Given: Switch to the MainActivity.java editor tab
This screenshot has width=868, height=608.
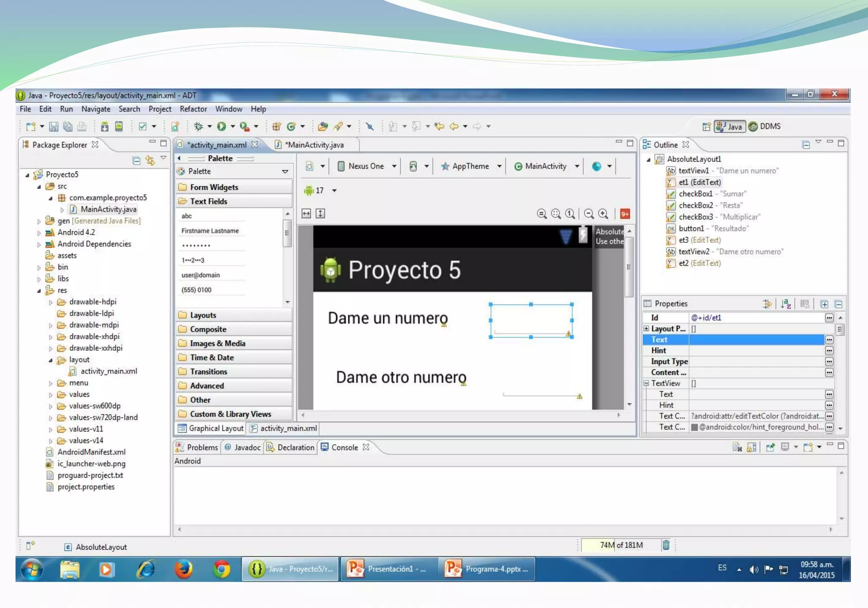Looking at the screenshot, I should click(314, 145).
